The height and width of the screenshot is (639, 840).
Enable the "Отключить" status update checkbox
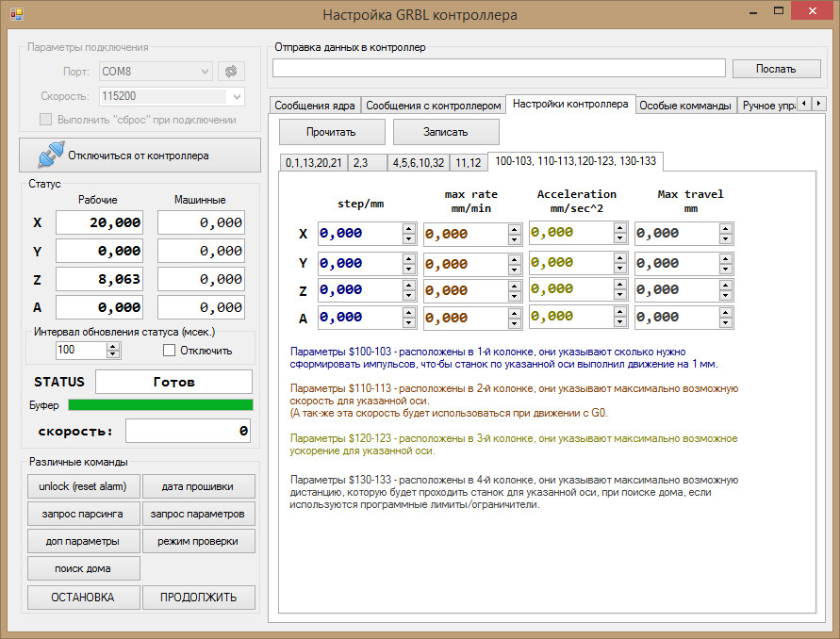170,351
